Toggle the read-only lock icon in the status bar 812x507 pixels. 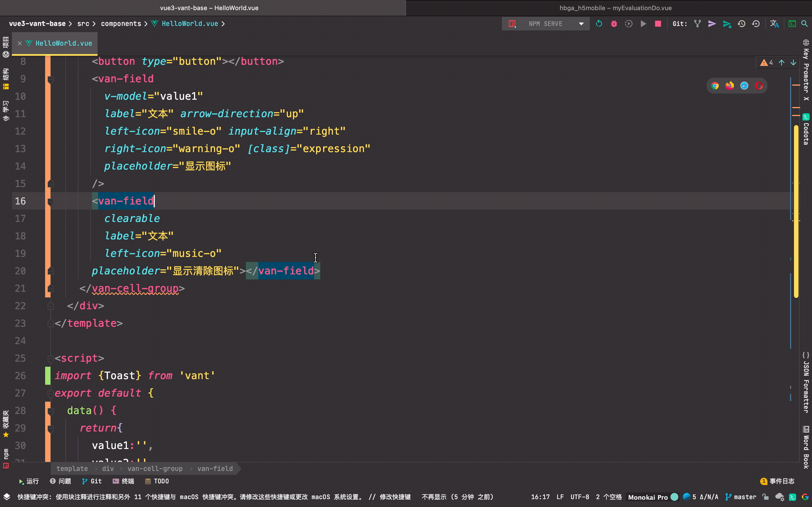[x=765, y=497]
